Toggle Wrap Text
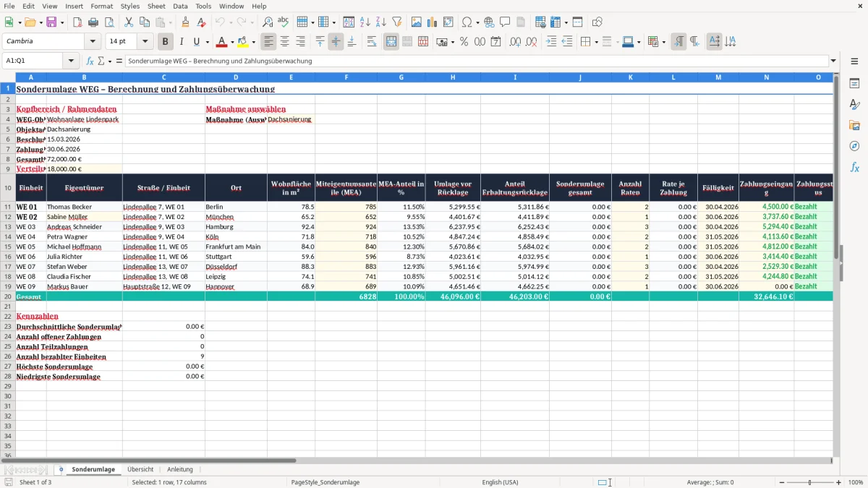868x488 pixels. [372, 42]
